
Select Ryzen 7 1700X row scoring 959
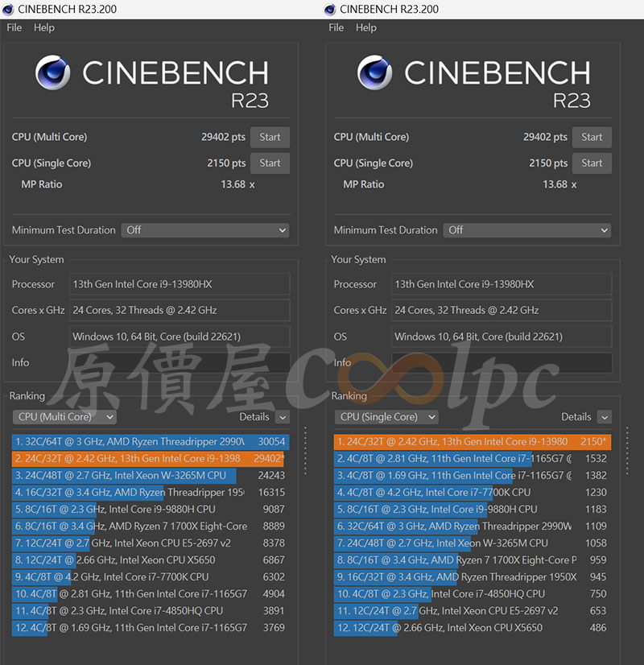coord(473,560)
